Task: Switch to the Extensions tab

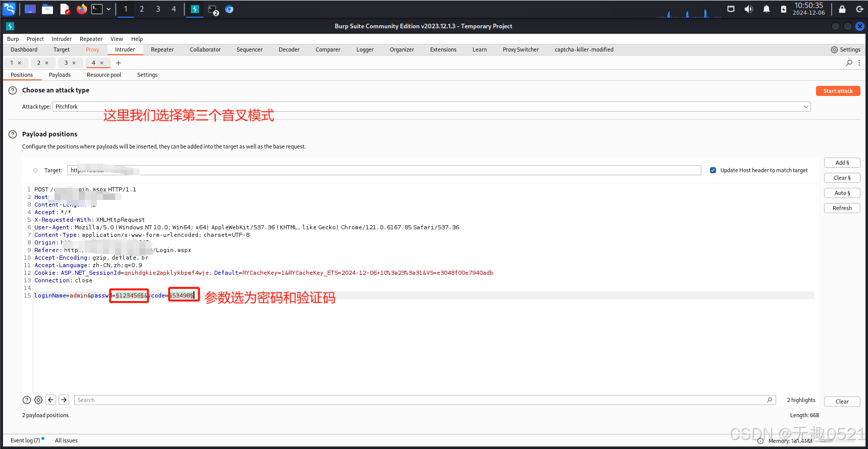Action: (443, 49)
